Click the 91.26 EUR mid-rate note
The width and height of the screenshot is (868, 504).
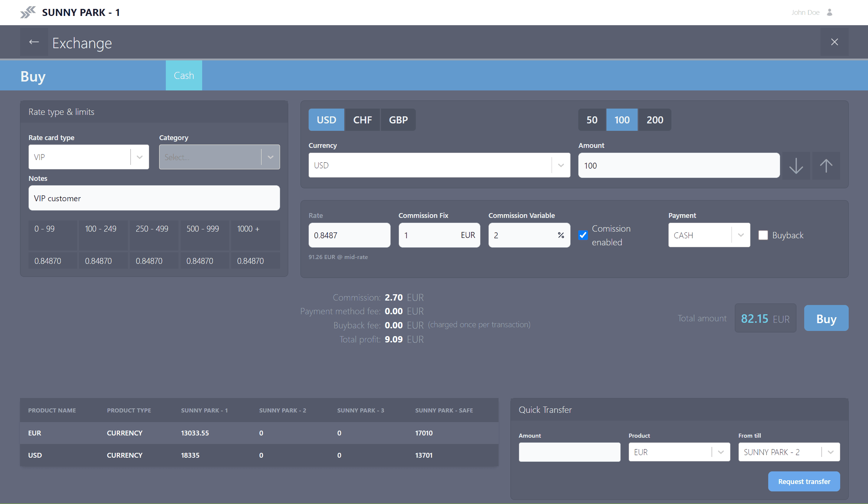(338, 257)
